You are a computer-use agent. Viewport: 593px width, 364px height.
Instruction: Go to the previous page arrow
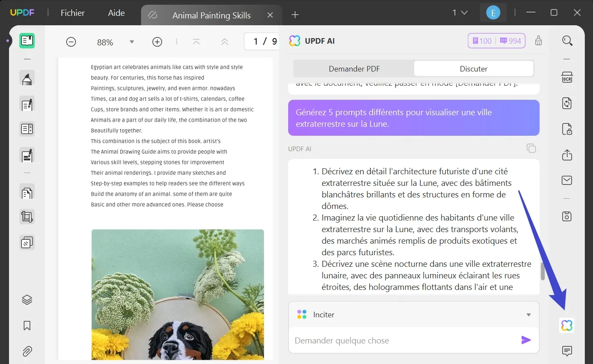pyautogui.click(x=196, y=42)
